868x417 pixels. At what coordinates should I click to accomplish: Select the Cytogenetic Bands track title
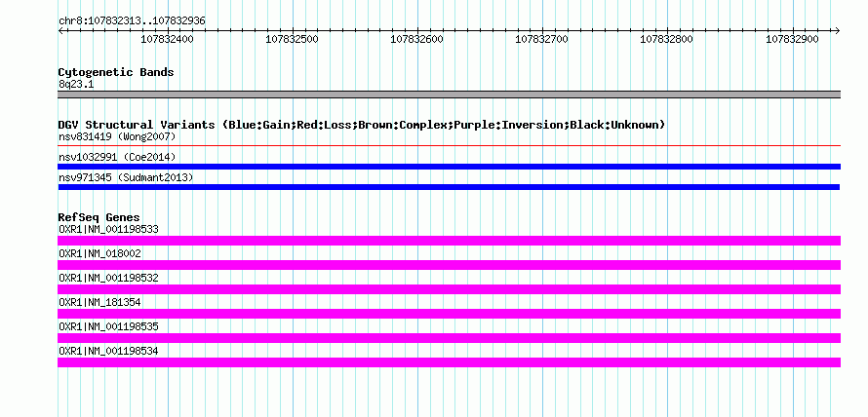tap(116, 72)
